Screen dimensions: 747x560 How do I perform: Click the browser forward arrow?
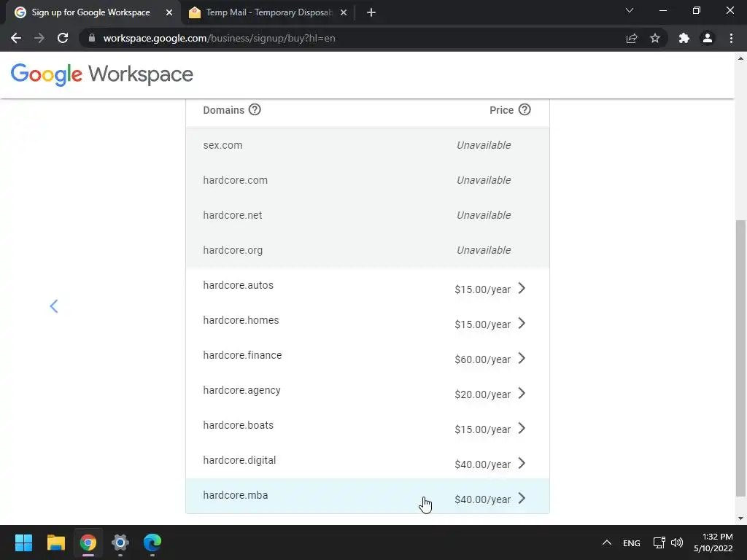pos(39,38)
